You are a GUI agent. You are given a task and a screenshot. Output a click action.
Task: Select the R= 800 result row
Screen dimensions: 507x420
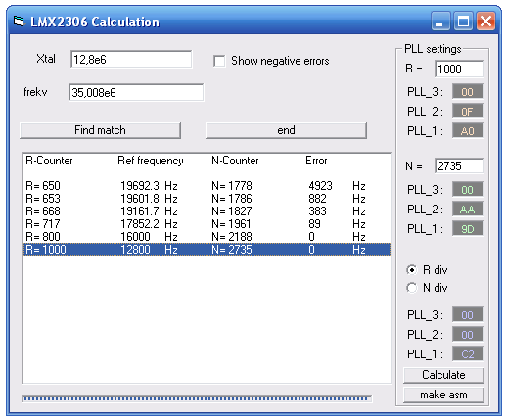(x=207, y=237)
